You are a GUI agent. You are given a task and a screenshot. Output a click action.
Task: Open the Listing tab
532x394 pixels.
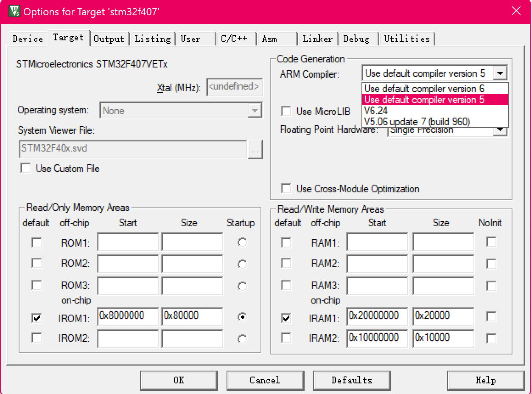click(x=152, y=39)
